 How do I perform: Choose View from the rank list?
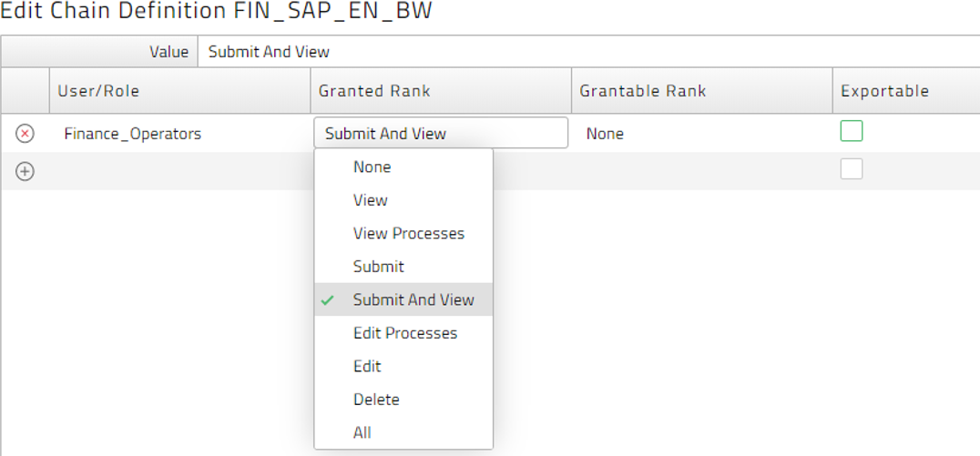coord(403,200)
